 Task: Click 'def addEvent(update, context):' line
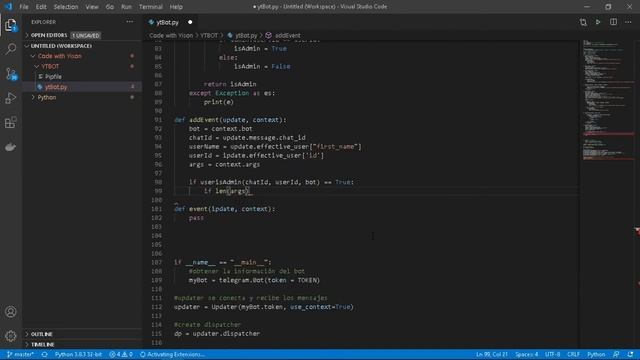(x=231, y=120)
